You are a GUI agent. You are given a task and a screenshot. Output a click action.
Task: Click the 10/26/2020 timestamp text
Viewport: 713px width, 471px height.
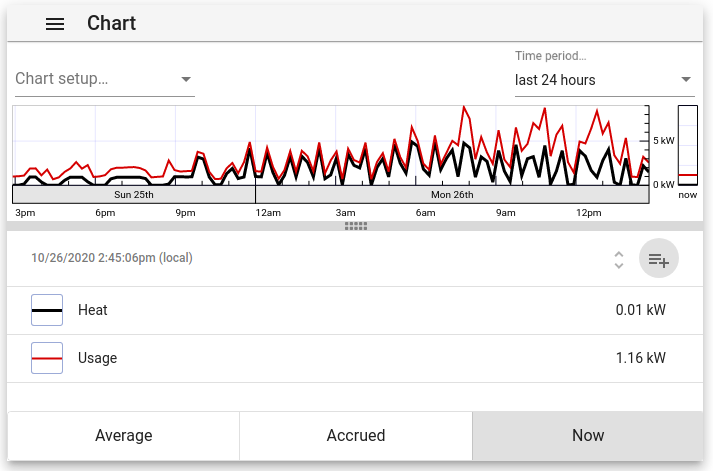[112, 258]
